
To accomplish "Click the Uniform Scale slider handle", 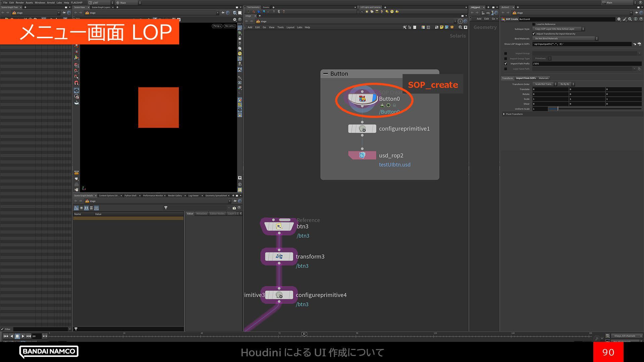I will 558,109.
